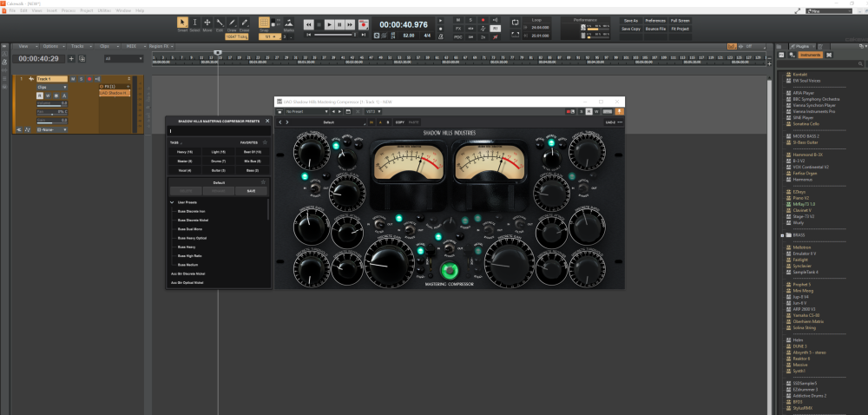This screenshot has height=415, width=868.
Task: Click the green power button on compressor
Action: 450,271
